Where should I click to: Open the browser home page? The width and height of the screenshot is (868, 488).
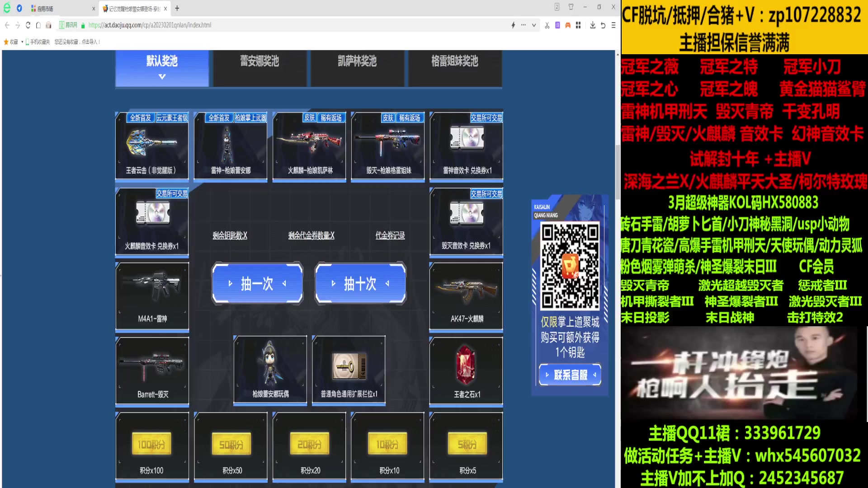click(x=38, y=25)
